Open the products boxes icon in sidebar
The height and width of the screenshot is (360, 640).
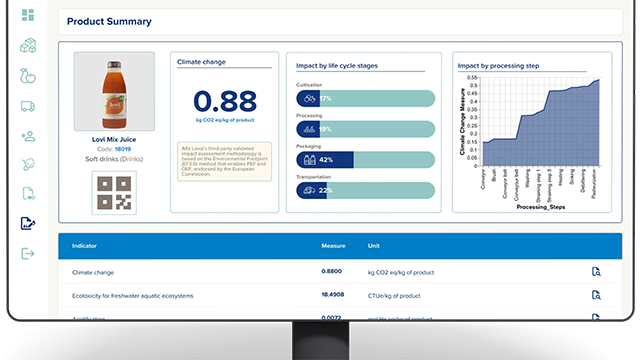28,45
